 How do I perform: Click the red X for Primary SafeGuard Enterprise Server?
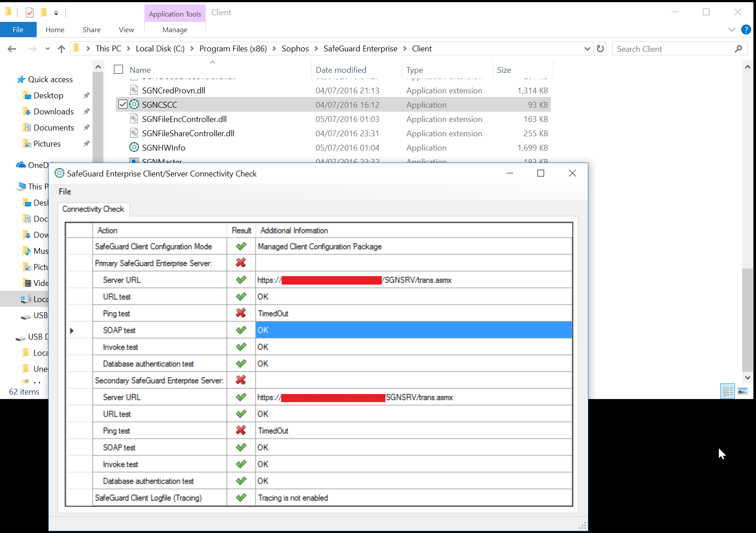(241, 263)
